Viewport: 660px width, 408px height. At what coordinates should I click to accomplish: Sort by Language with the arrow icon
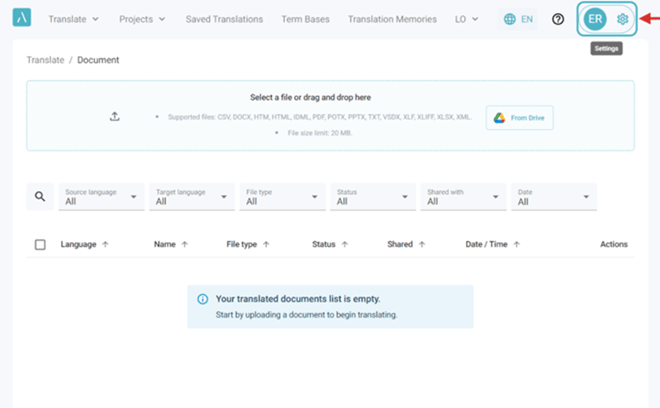click(105, 244)
